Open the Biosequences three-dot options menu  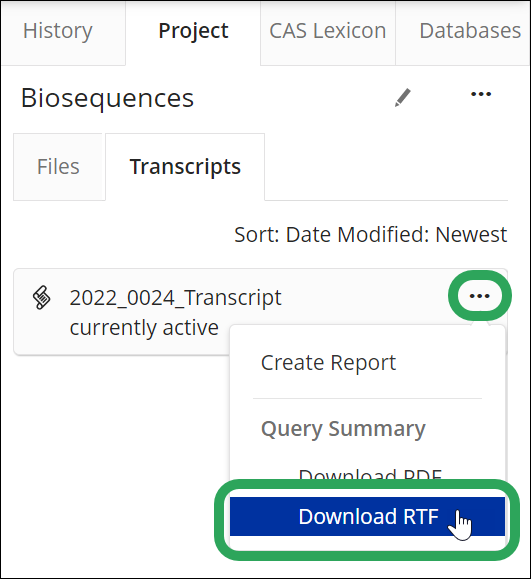pyautogui.click(x=481, y=94)
